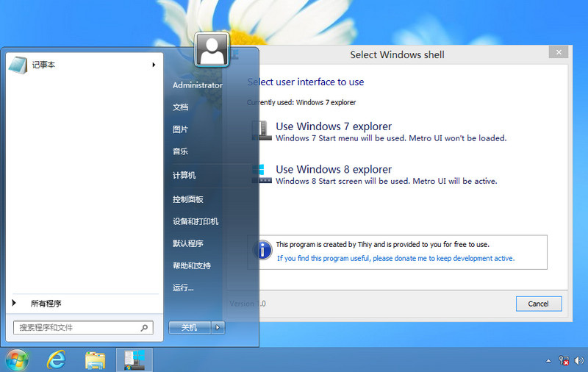Open 图片 in Start menu
588x372 pixels.
click(180, 129)
